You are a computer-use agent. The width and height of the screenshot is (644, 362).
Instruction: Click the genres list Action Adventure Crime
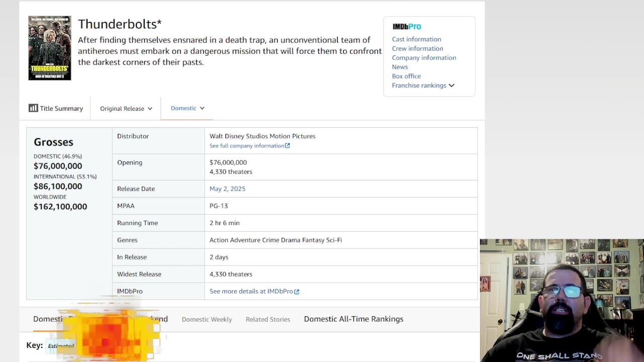(x=276, y=240)
